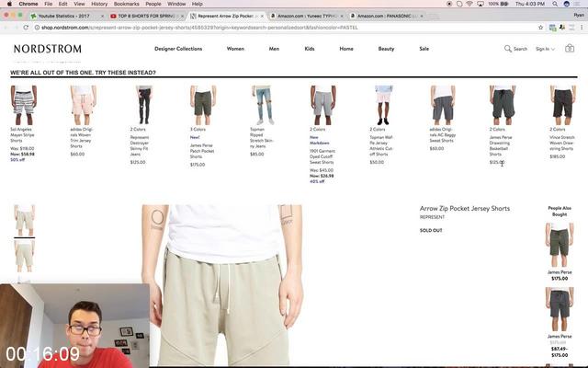Click the main Arrow Zip Pocket Shorts photo
The image size is (588, 368).
(x=222, y=284)
